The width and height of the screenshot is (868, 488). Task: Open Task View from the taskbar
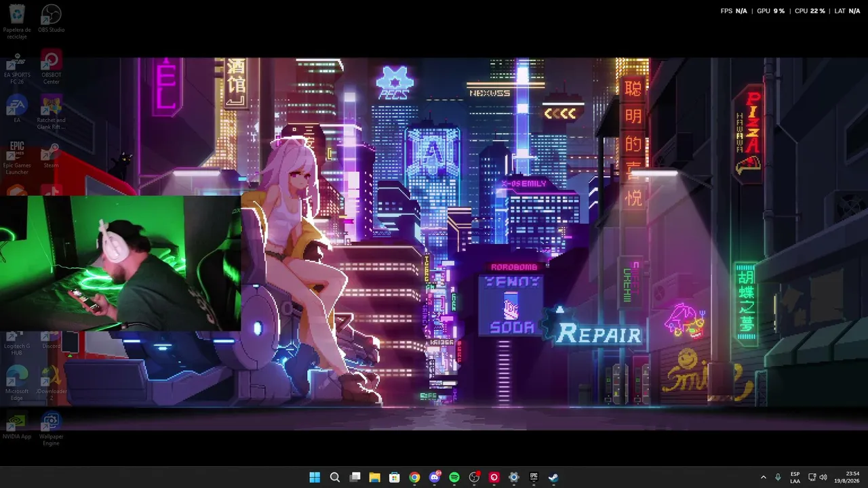click(x=355, y=477)
